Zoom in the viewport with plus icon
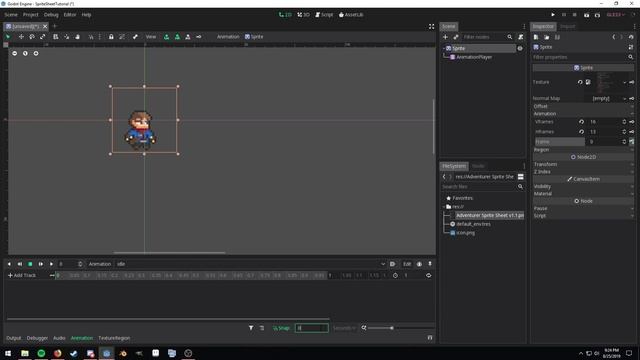 point(36,53)
